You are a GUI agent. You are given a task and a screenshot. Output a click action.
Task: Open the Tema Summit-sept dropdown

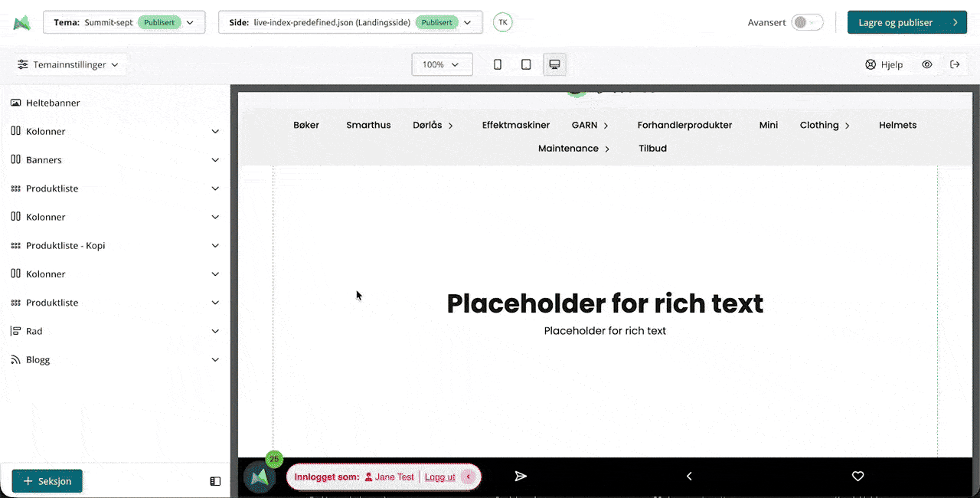click(x=124, y=22)
